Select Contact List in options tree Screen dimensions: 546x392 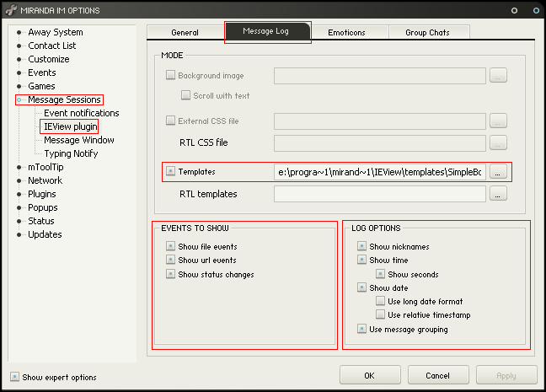pos(52,46)
